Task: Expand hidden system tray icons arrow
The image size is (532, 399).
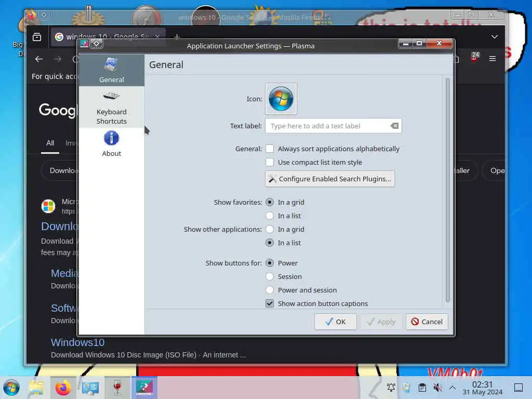Action: pyautogui.click(x=453, y=388)
